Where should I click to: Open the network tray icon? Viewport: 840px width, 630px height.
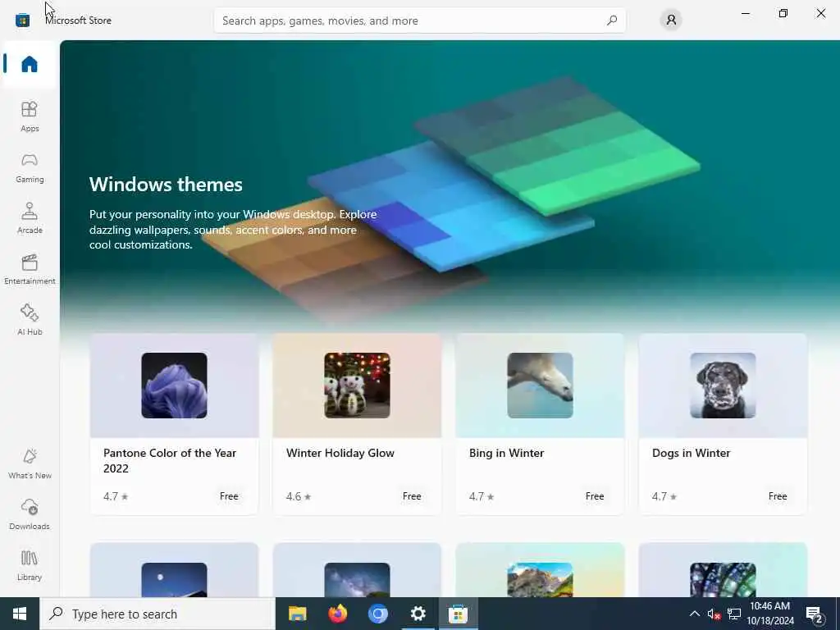(x=734, y=614)
